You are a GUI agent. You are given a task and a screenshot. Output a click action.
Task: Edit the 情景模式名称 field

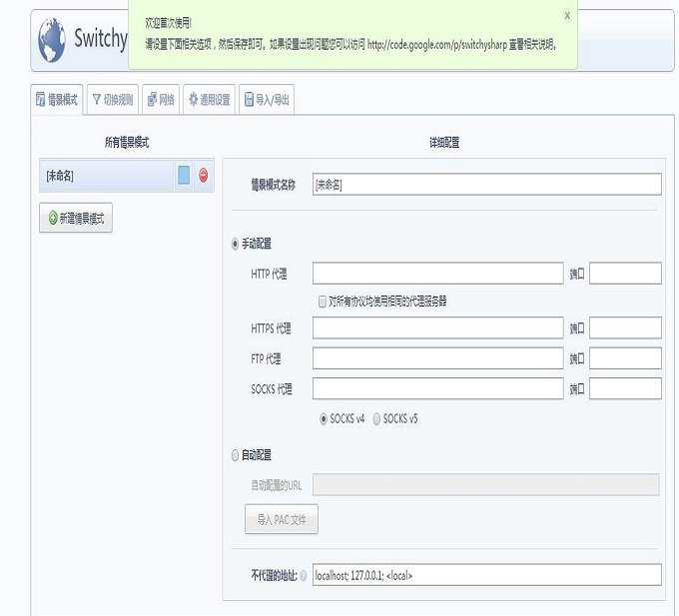pyautogui.click(x=486, y=185)
